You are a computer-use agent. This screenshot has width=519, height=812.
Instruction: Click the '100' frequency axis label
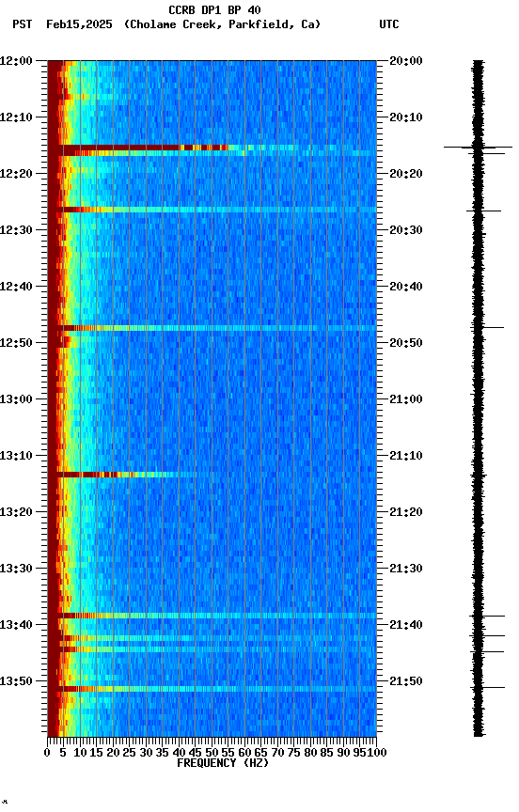(x=377, y=754)
